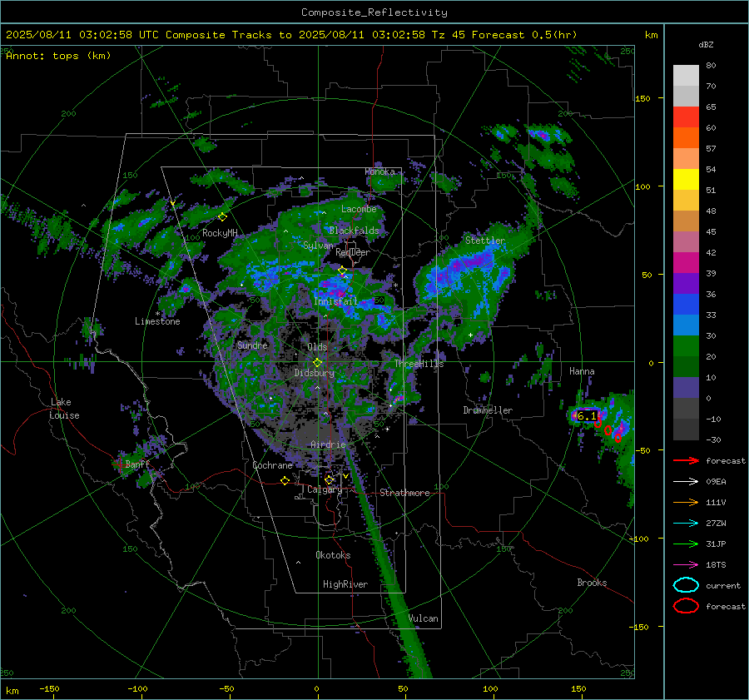The height and width of the screenshot is (700, 749).
Task: Click the 'Annot: tops (km)' label
Action: pos(58,56)
